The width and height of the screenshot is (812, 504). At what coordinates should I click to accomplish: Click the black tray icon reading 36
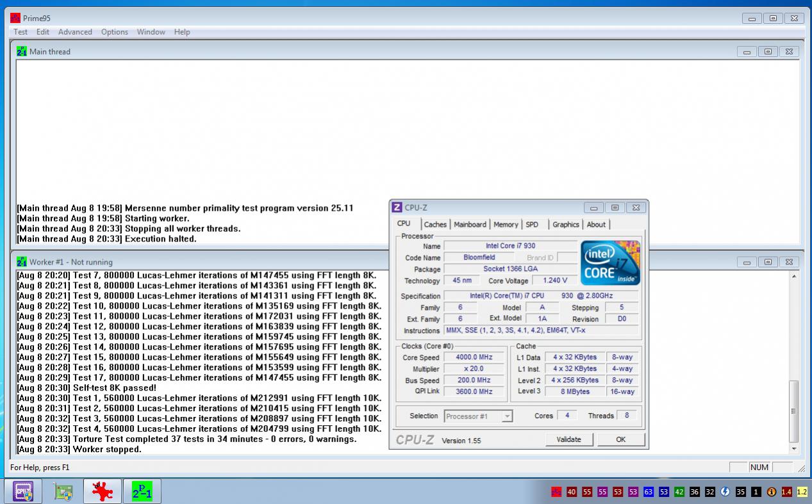pyautogui.click(x=695, y=492)
